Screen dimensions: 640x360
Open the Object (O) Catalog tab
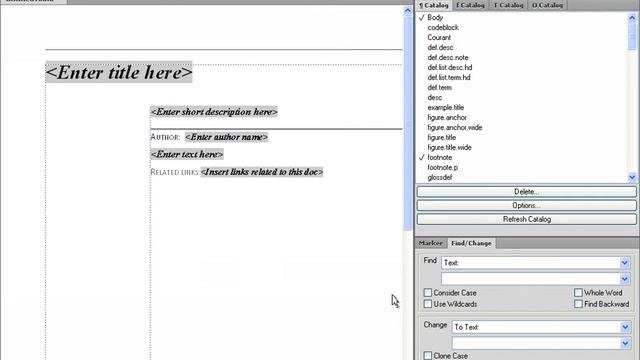click(547, 5)
